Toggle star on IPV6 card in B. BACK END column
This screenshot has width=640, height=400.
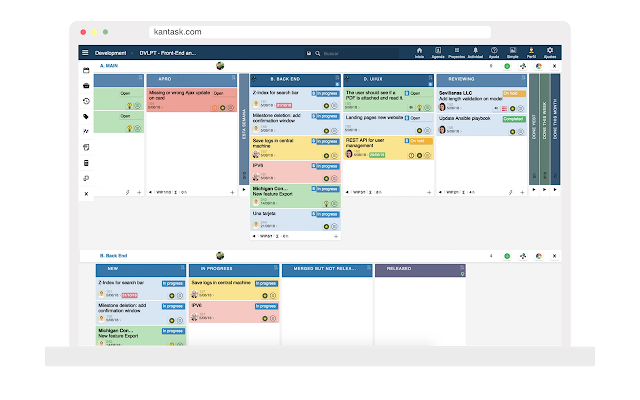point(326,178)
